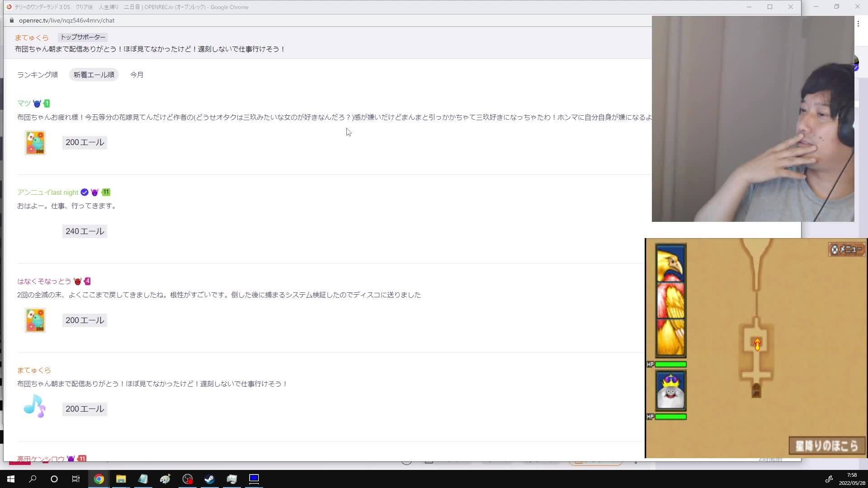Click the pinned まてゅくら name at top

click(32, 38)
